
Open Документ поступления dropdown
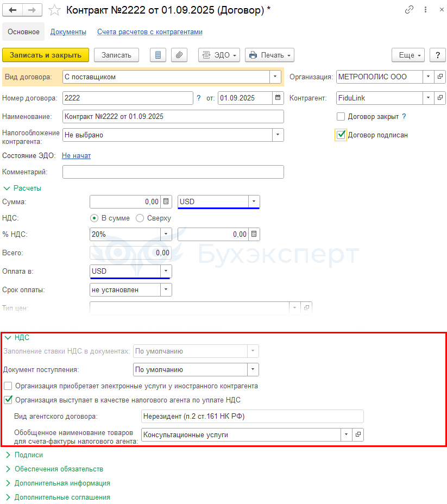point(253,369)
